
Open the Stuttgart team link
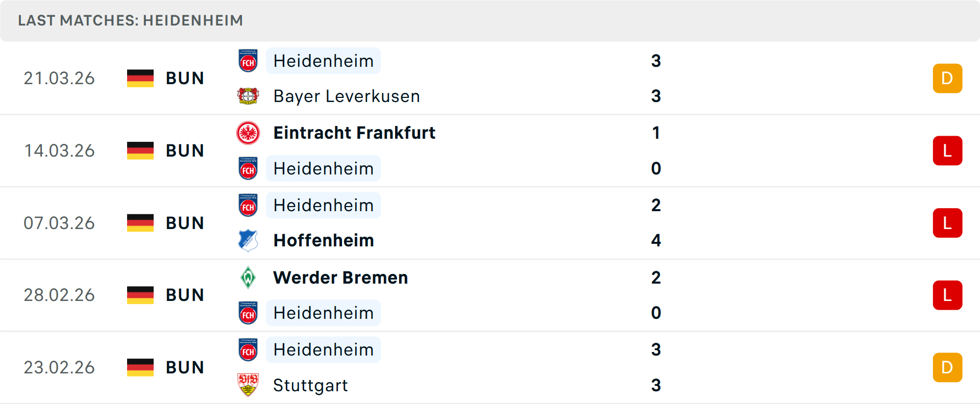coord(310,386)
